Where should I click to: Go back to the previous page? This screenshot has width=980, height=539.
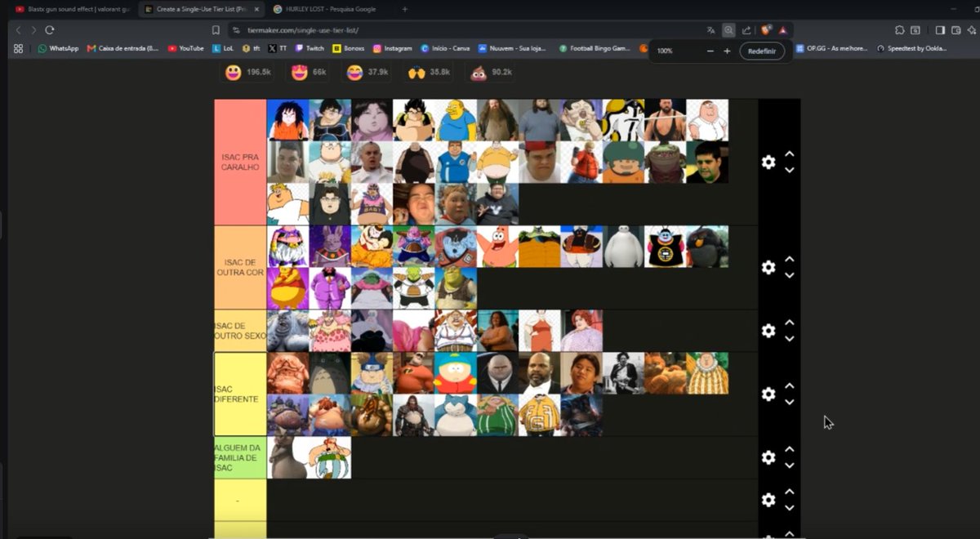18,29
